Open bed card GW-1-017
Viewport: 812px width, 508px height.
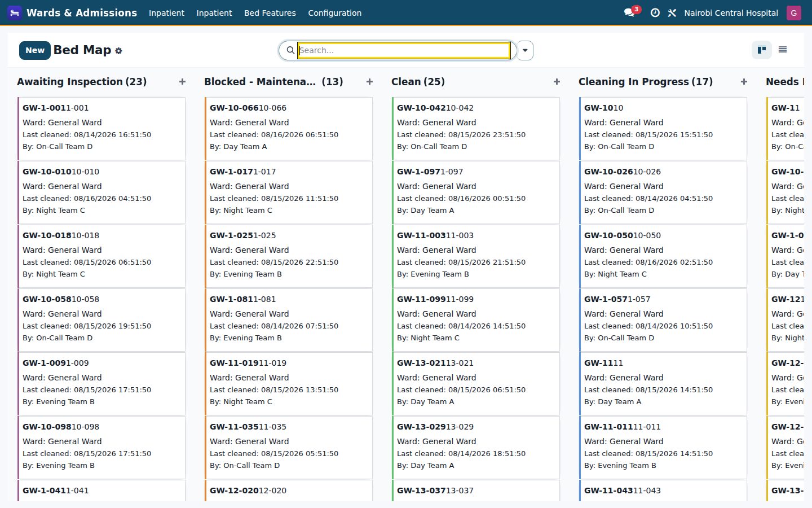289,192
